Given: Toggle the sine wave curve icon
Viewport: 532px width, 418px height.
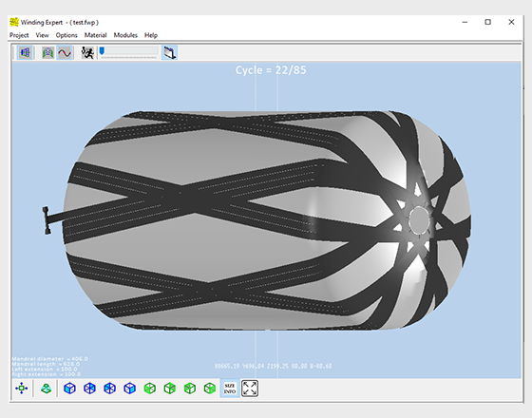Looking at the screenshot, I should 65,52.
